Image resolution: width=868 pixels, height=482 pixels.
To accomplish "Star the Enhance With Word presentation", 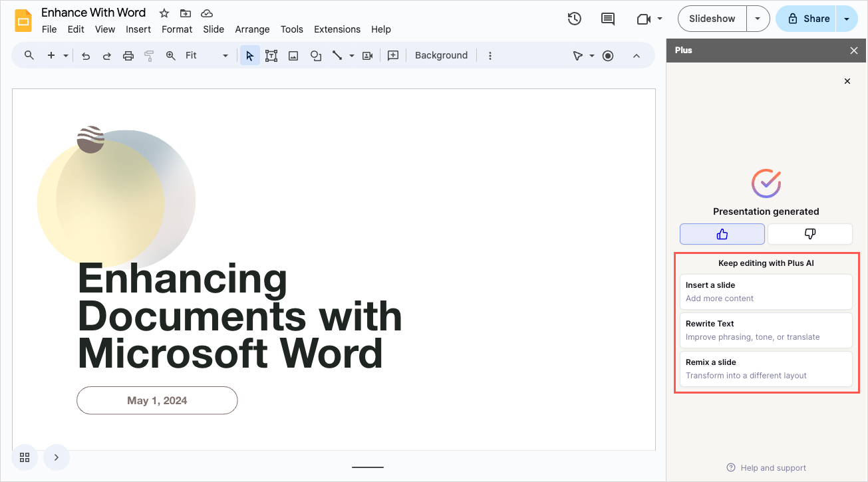I will tap(164, 13).
